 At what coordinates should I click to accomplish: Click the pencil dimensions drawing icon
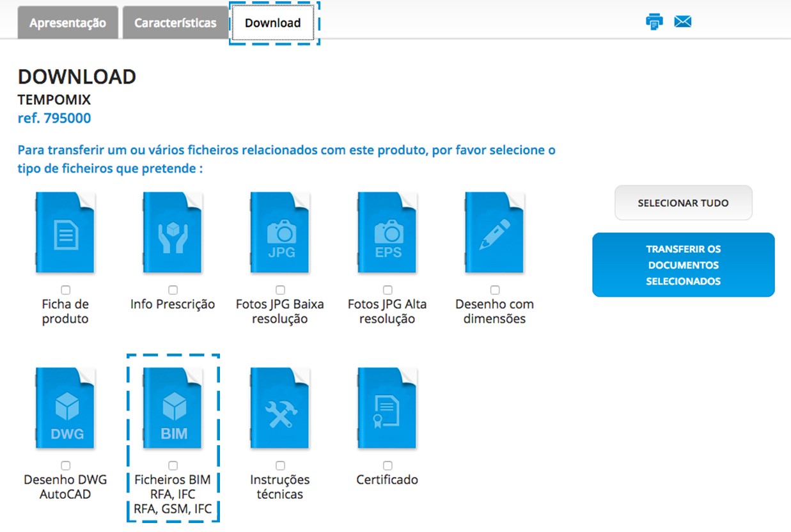[495, 233]
